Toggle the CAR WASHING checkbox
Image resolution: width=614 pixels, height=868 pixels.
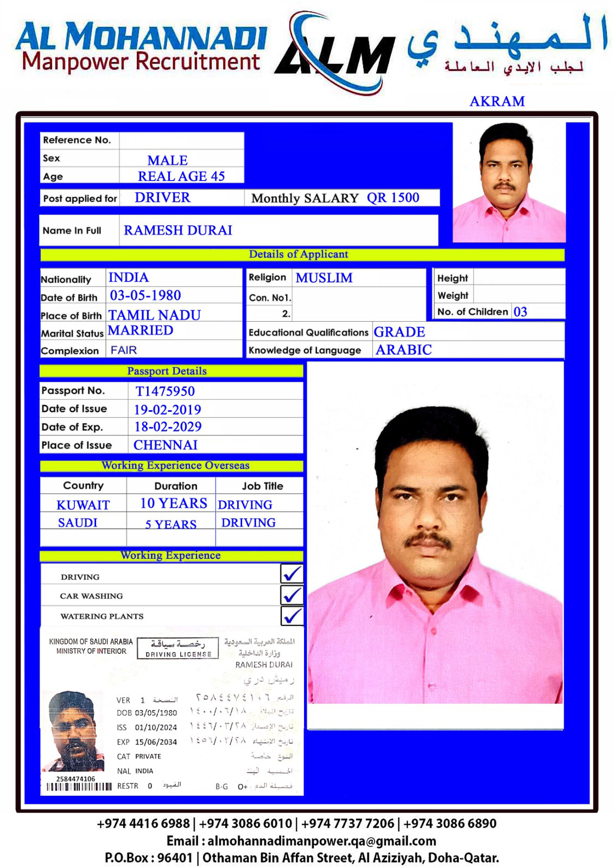[x=292, y=595]
